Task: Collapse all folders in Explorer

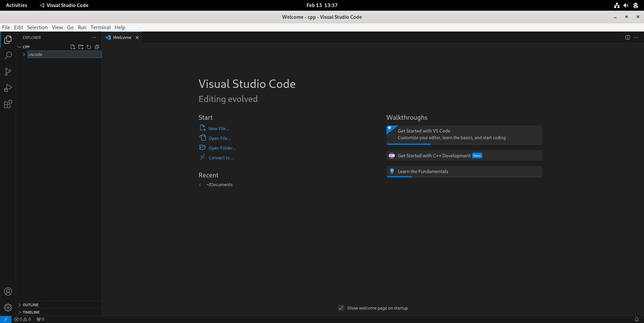Action: tap(97, 47)
